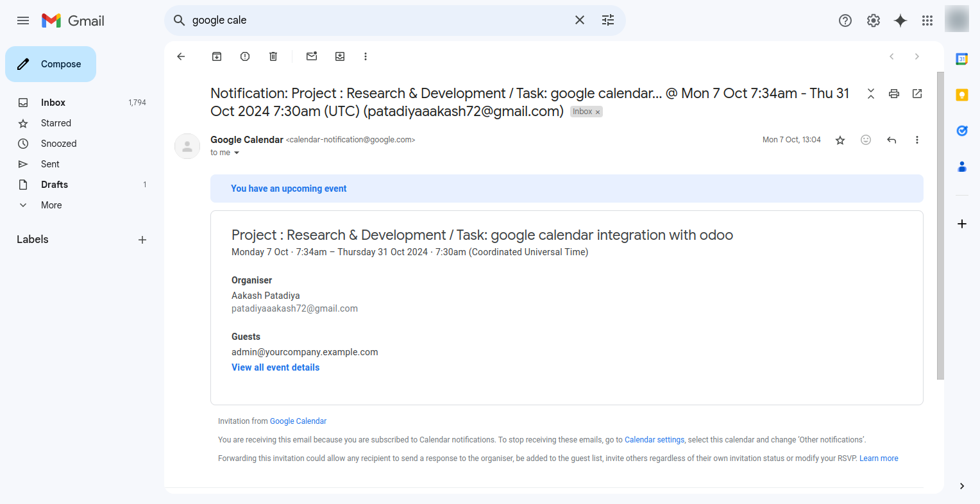
Task: Click in the search mail field
Action: click(378, 21)
